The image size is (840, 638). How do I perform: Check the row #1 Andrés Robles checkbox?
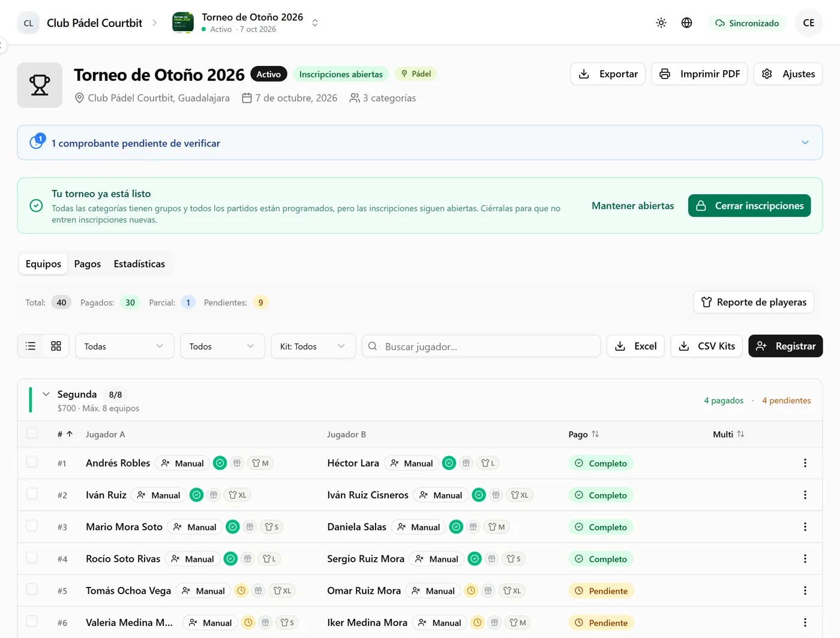[32, 462]
